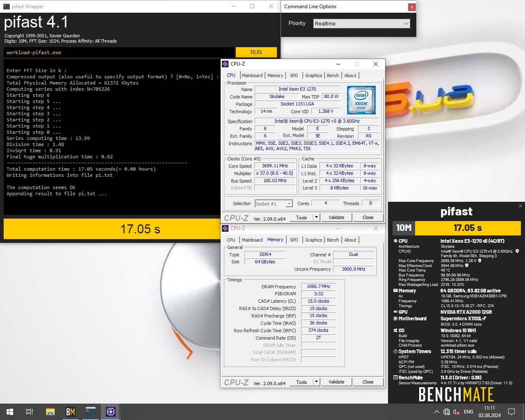
Task: Switch the ENG input language indicator
Action: click(468, 412)
